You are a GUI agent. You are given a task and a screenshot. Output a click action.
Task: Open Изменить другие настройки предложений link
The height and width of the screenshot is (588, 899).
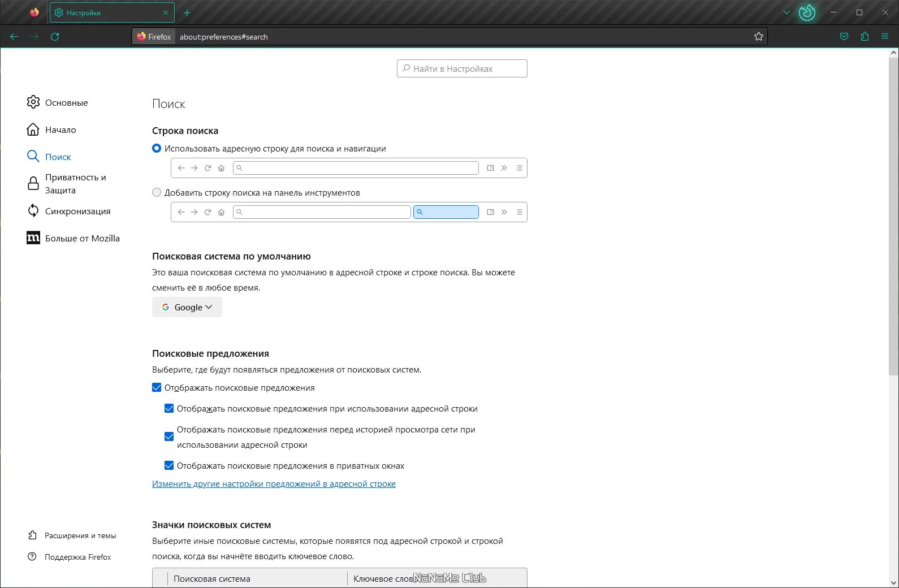(274, 484)
